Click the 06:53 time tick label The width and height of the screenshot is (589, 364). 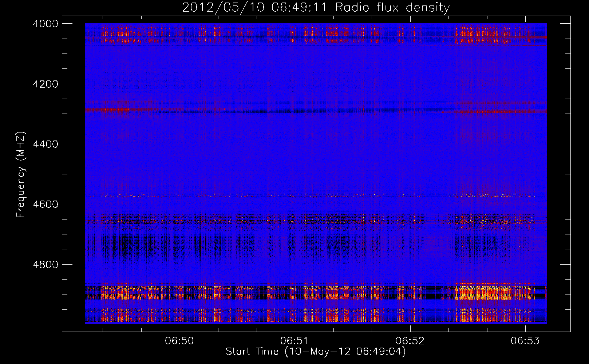(525, 341)
